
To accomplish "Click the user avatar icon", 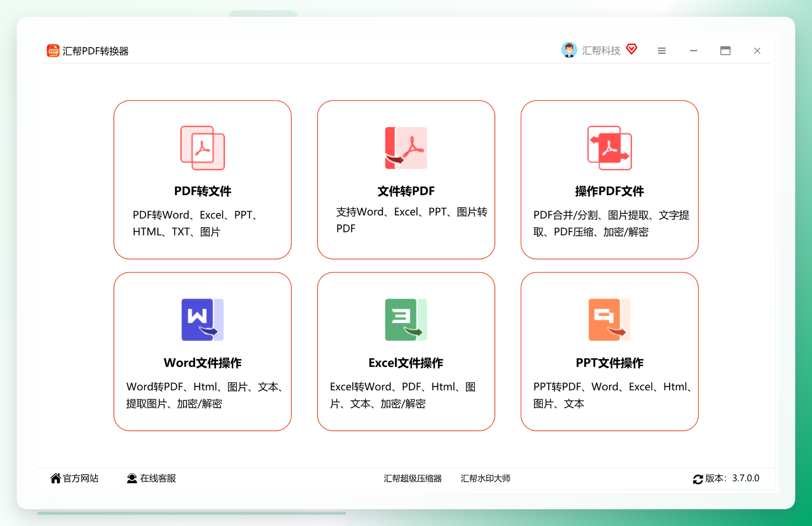I will pos(569,50).
